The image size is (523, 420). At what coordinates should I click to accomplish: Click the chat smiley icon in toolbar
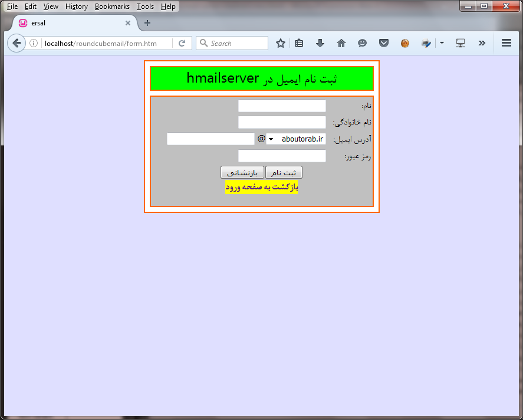[x=362, y=43]
